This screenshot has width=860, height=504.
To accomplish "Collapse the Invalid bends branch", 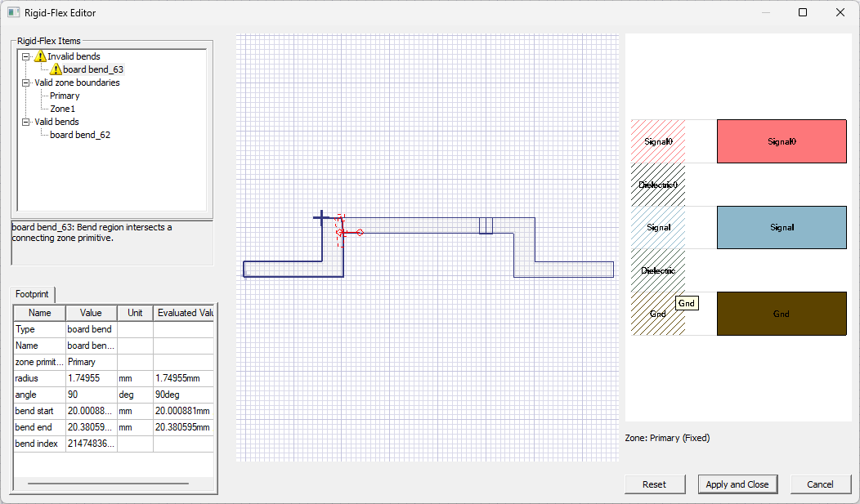I will [25, 56].
